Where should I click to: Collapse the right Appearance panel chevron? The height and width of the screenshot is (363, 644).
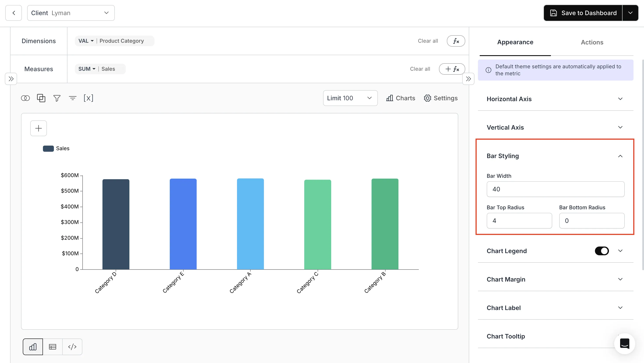click(468, 79)
